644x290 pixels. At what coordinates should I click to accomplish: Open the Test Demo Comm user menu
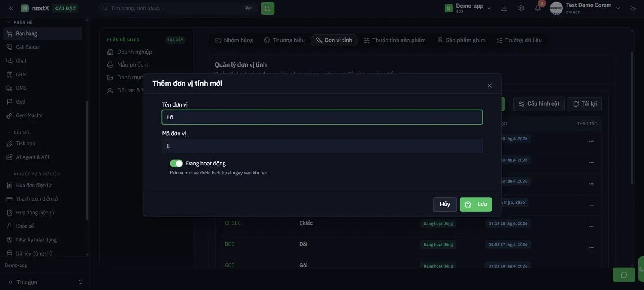click(x=586, y=8)
